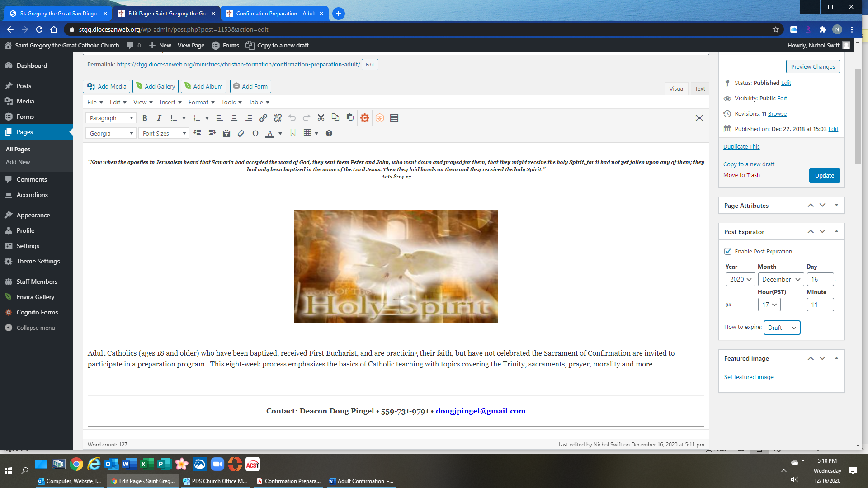This screenshot has width=868, height=488.
Task: Switch to the Text editor tab
Action: 700,89
